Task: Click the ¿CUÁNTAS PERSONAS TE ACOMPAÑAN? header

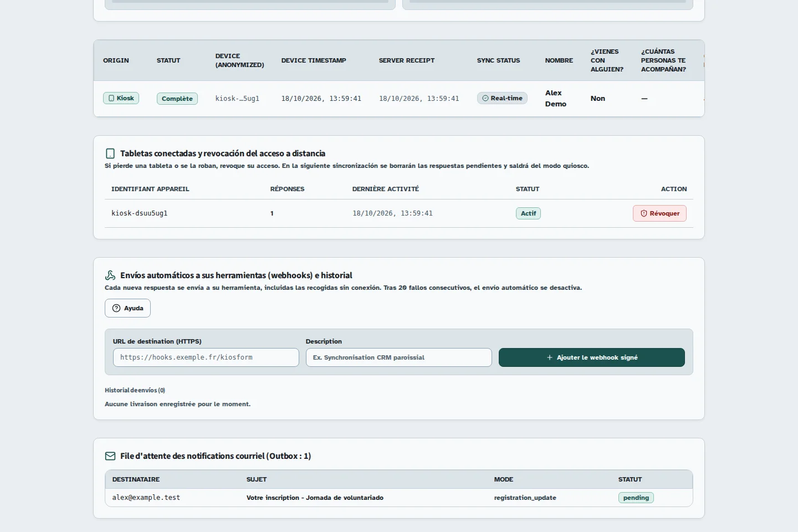Action: click(x=663, y=60)
